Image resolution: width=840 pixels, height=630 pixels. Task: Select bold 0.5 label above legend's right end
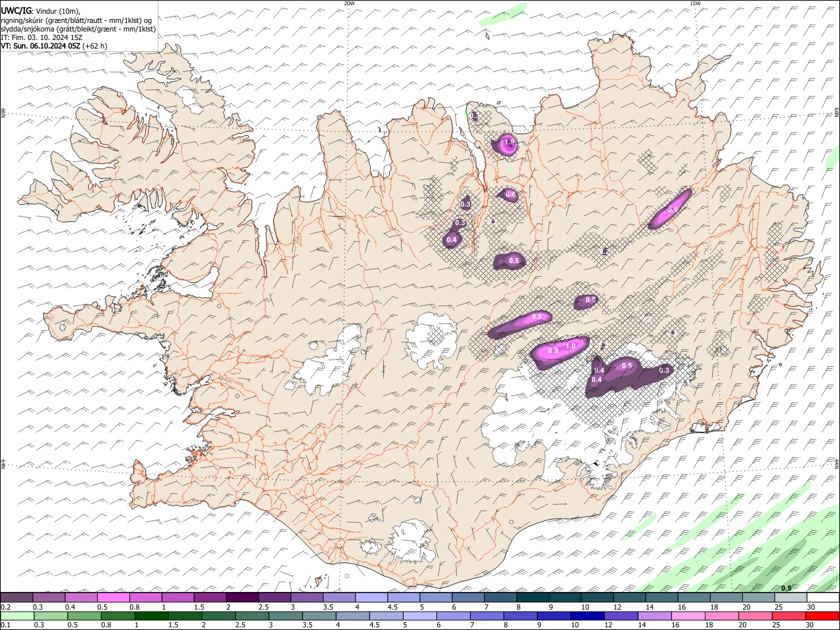click(786, 588)
